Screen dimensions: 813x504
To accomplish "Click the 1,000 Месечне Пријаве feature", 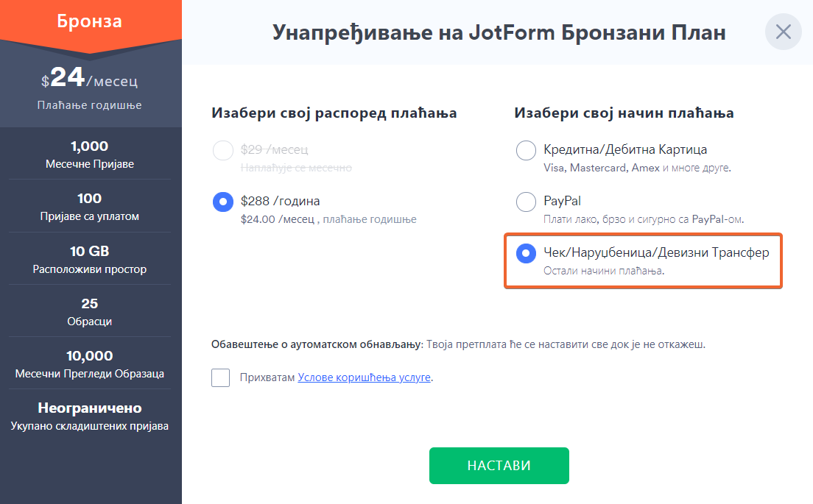I will tap(90, 154).
